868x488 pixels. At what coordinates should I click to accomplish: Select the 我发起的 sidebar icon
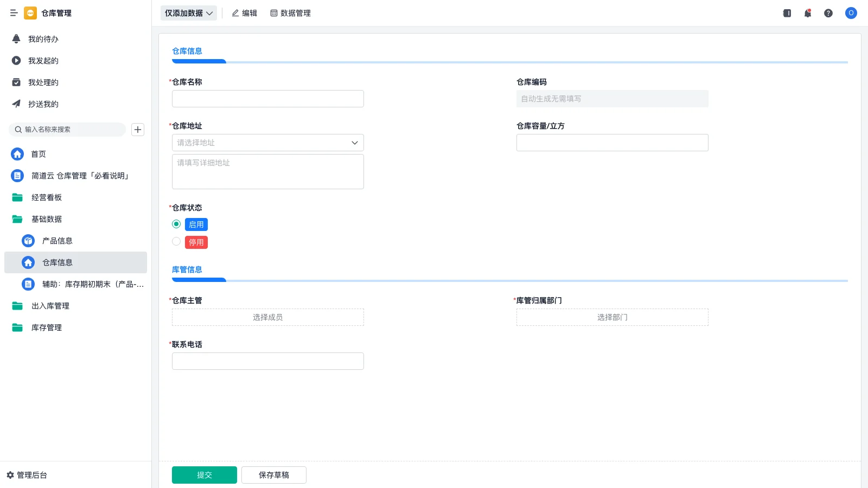pyautogui.click(x=16, y=60)
